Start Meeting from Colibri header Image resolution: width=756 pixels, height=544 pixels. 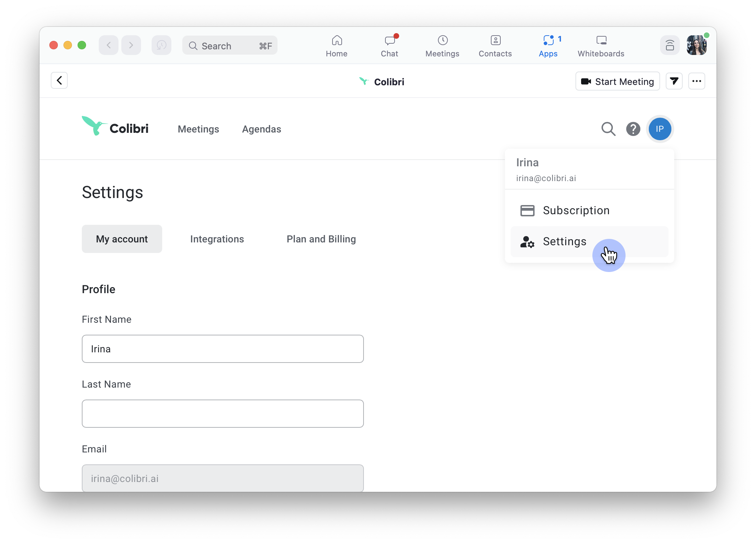click(x=618, y=81)
